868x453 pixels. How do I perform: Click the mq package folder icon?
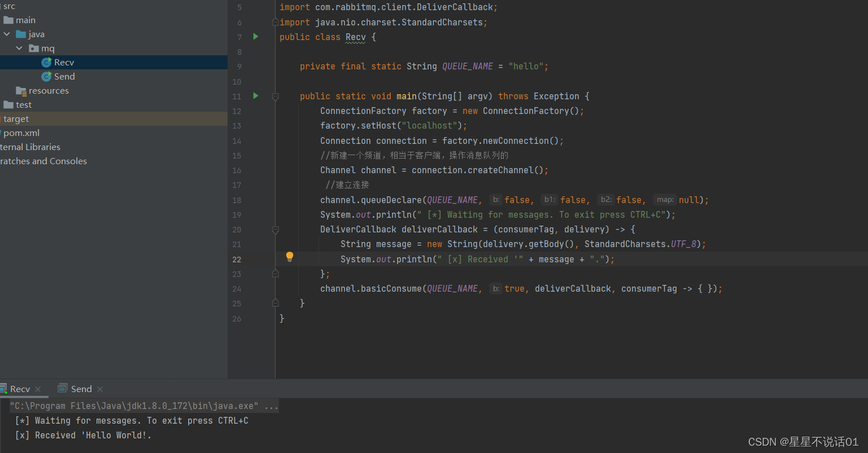[34, 49]
